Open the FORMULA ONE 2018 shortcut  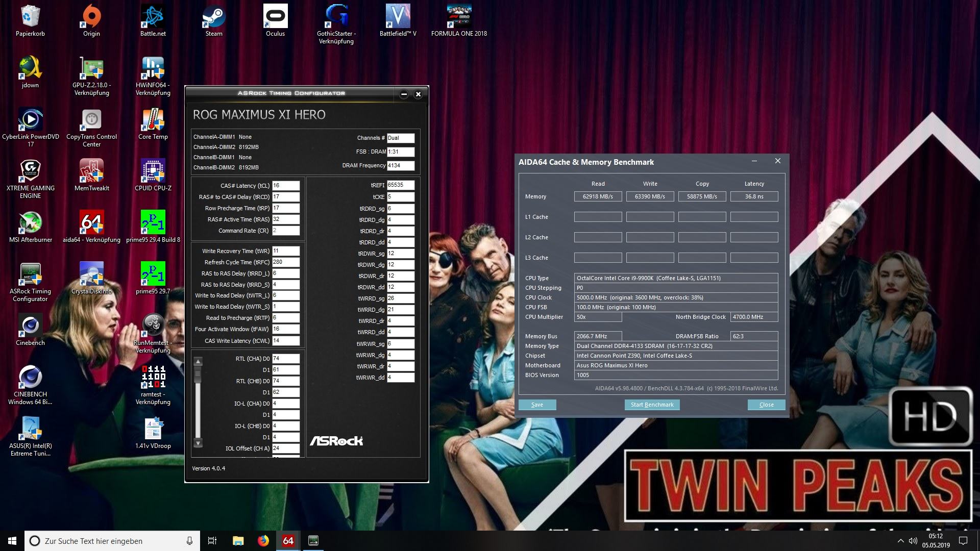(x=459, y=21)
